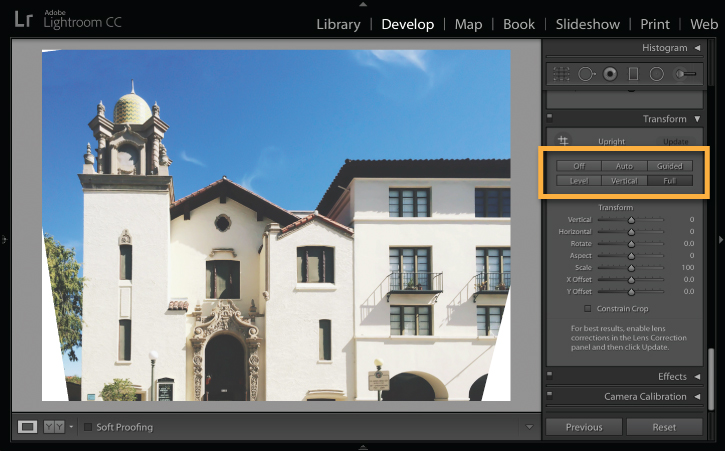Adjust the Rotate transform slider
This screenshot has width=725, height=451.
coord(631,244)
